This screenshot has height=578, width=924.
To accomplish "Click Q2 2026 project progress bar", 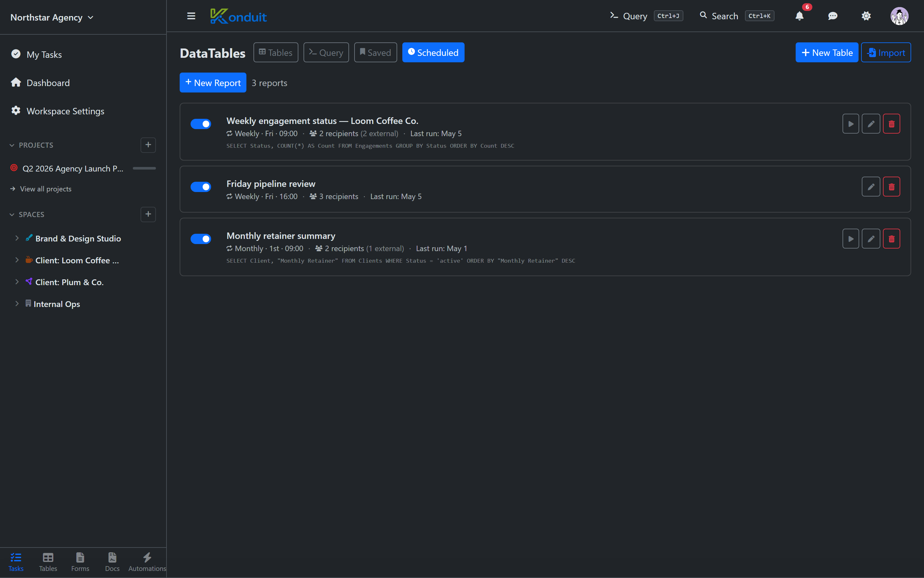I will point(144,168).
